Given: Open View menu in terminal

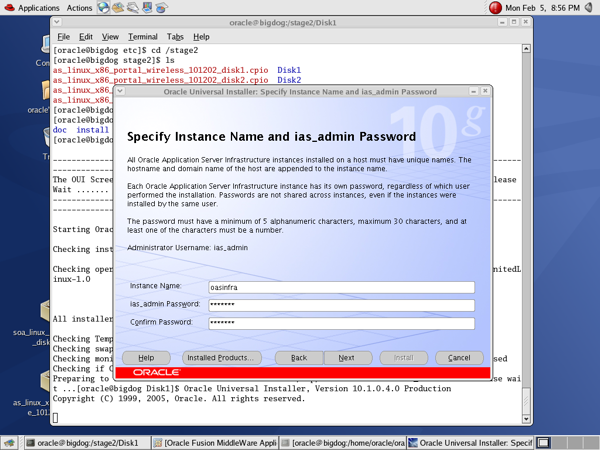Looking at the screenshot, I should 110,37.
